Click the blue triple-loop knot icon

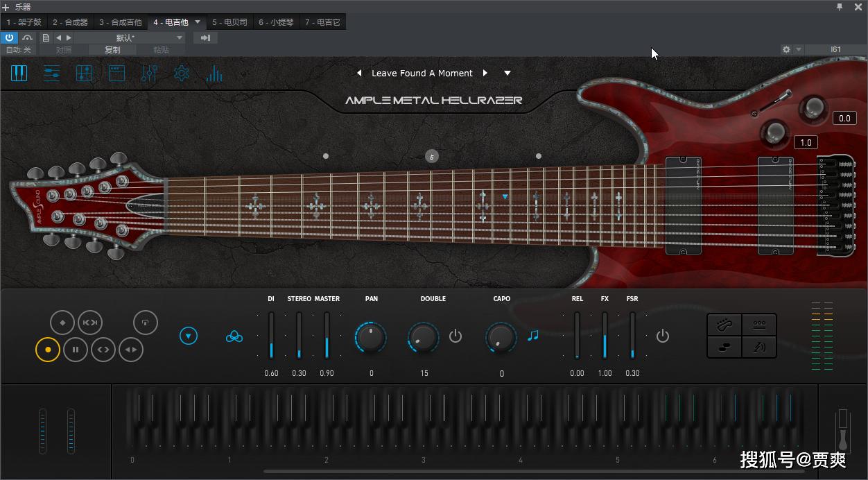pos(234,336)
